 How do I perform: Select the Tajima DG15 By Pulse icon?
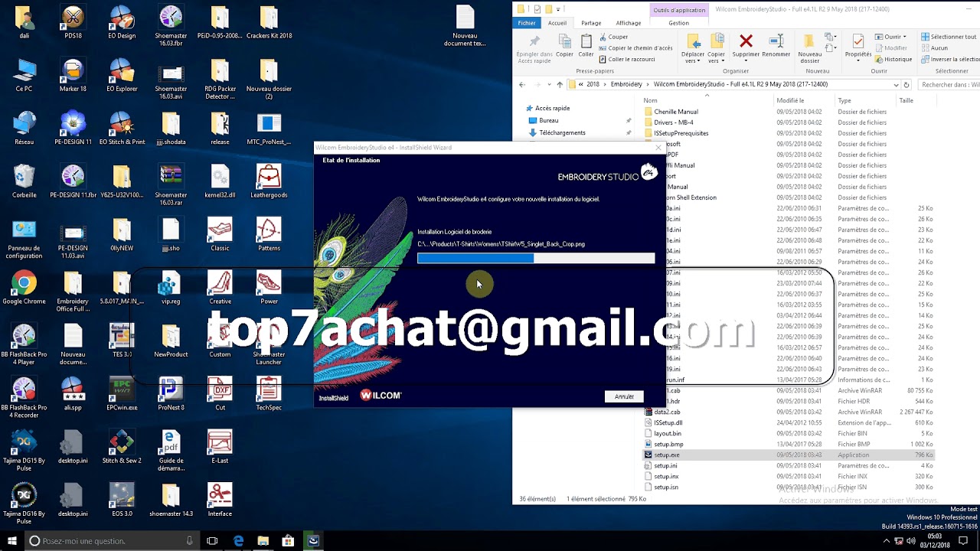[24, 448]
